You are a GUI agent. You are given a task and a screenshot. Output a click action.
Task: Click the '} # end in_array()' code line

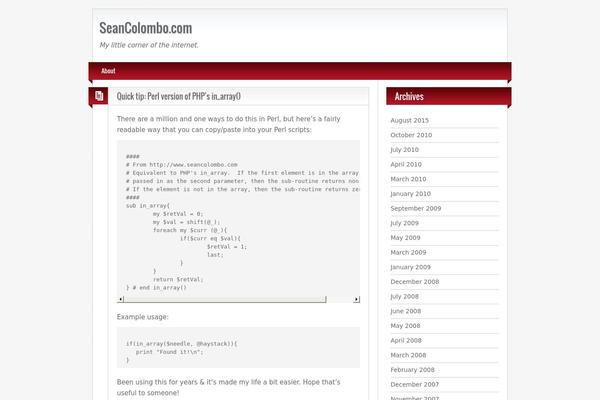point(156,287)
